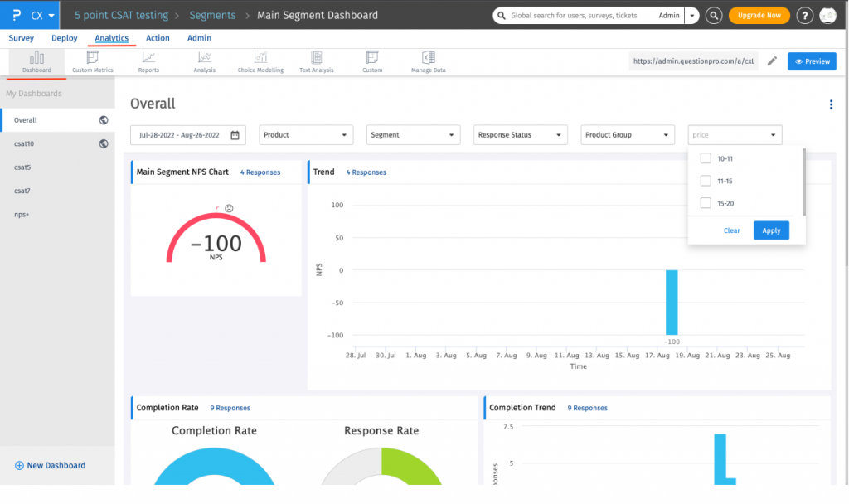Screen dimensions: 849x504
Task: Select the Overall dashboard in sidebar
Action: (57, 120)
